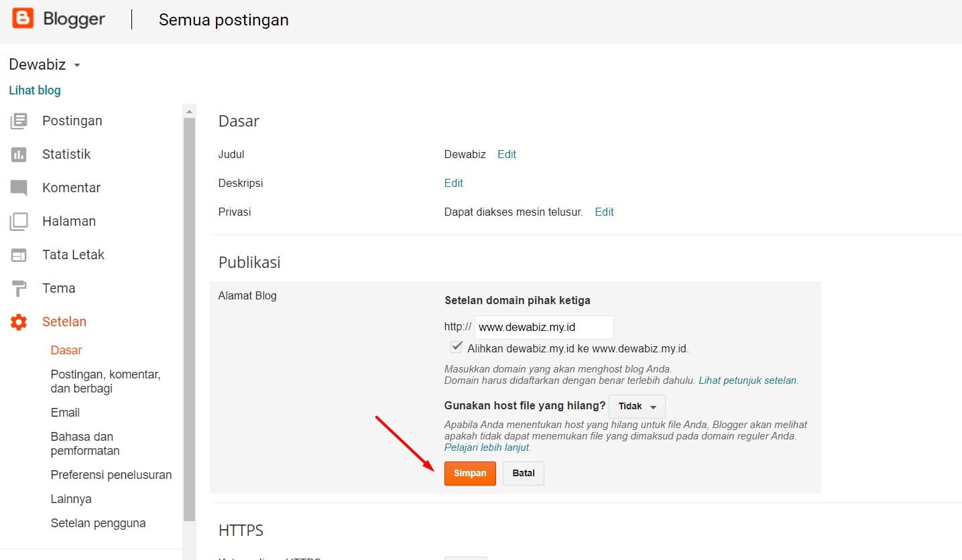Click the Blogger logo icon
Viewport: 962px width, 560px height.
23,19
